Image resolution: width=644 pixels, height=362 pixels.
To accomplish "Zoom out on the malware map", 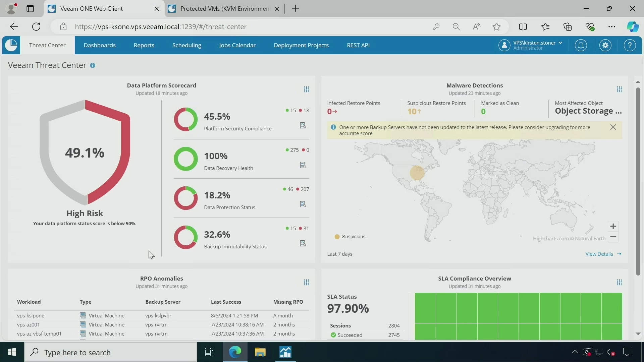I will 613,237.
